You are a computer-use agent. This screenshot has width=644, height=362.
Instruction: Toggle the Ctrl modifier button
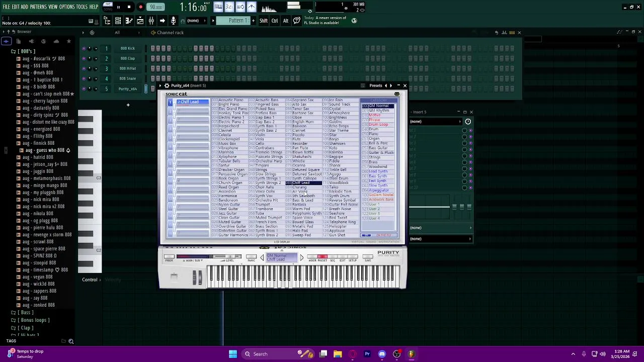(275, 21)
